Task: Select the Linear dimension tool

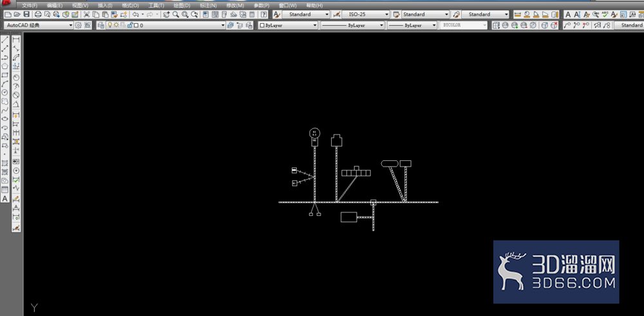Action: pos(16,40)
